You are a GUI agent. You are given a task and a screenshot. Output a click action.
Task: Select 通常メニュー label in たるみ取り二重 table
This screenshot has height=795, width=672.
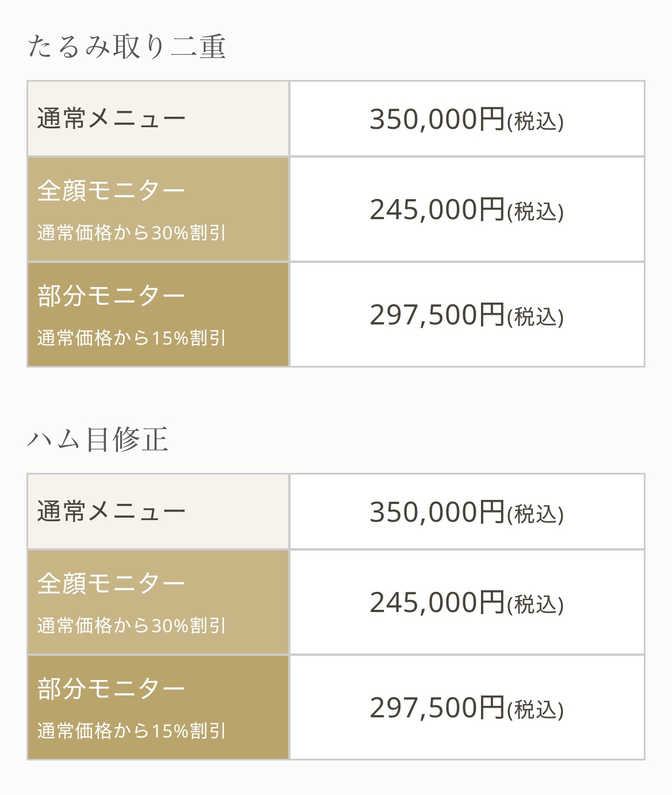point(111,119)
